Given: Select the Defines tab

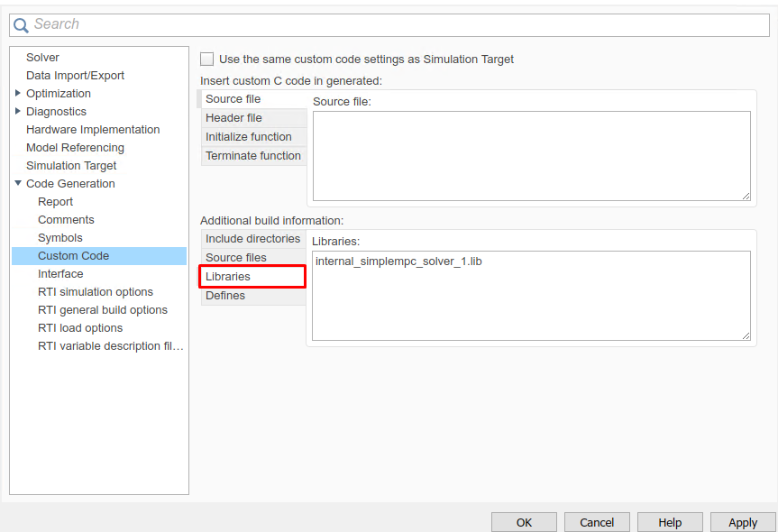Looking at the screenshot, I should (225, 296).
